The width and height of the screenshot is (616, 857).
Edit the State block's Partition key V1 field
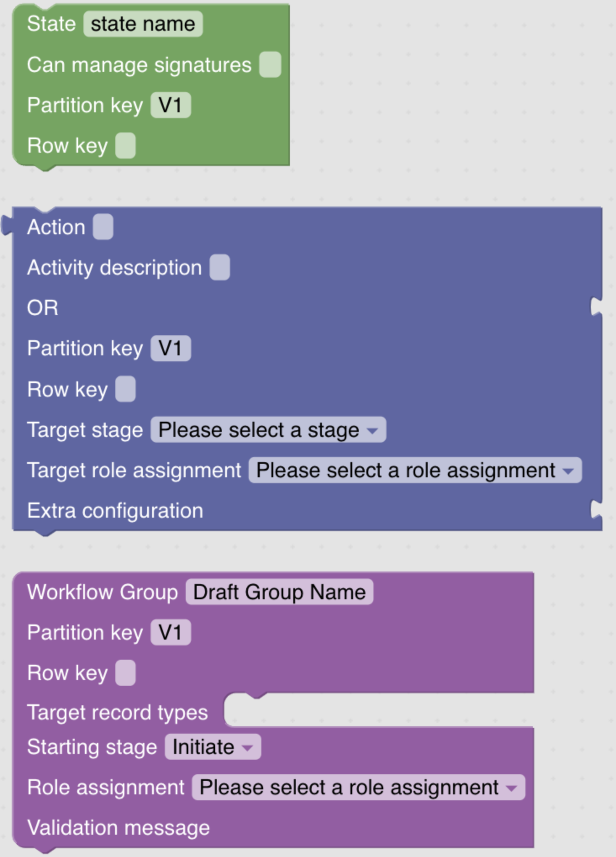point(171,105)
